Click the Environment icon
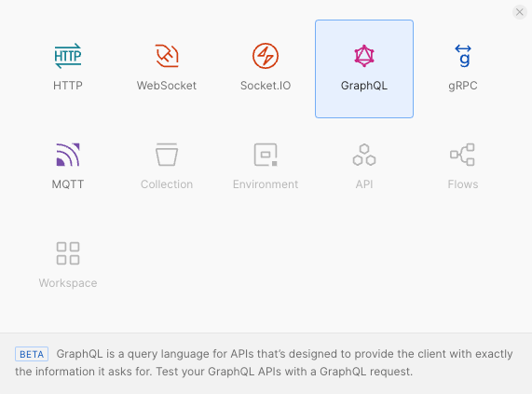 tap(266, 155)
